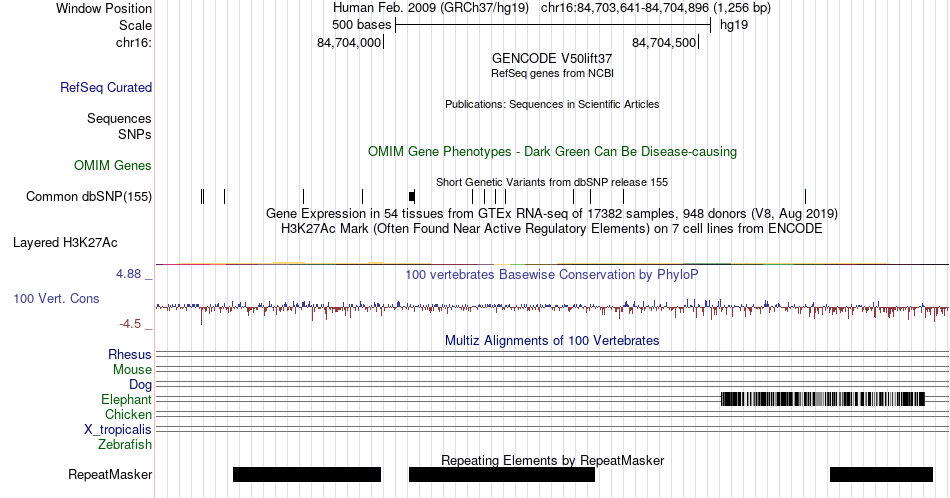Screen dimensions: 950x498
Task: Click the -4.5 lower conservation scale value
Action: point(130,324)
